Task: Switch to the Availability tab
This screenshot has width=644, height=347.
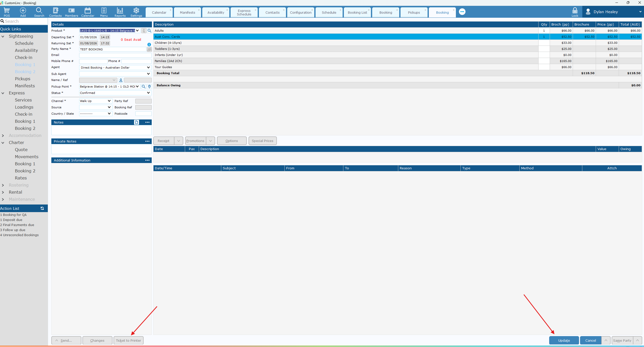Action: coord(216,12)
